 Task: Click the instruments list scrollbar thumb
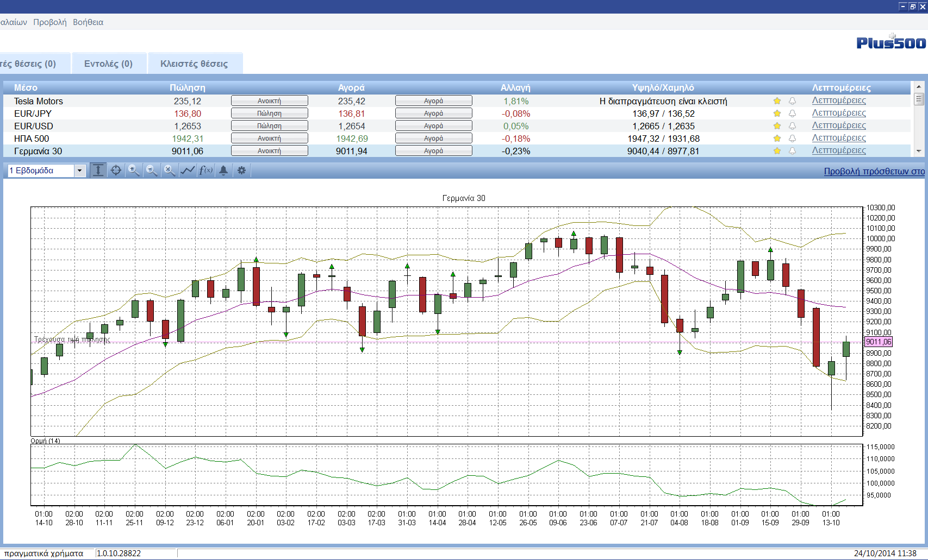[919, 99]
